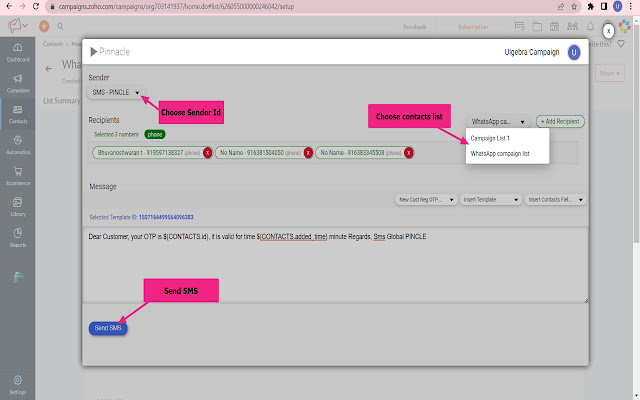Screen dimensions: 640x400
Task: Select WhatsApp campaign list option
Action: pyautogui.click(x=500, y=154)
